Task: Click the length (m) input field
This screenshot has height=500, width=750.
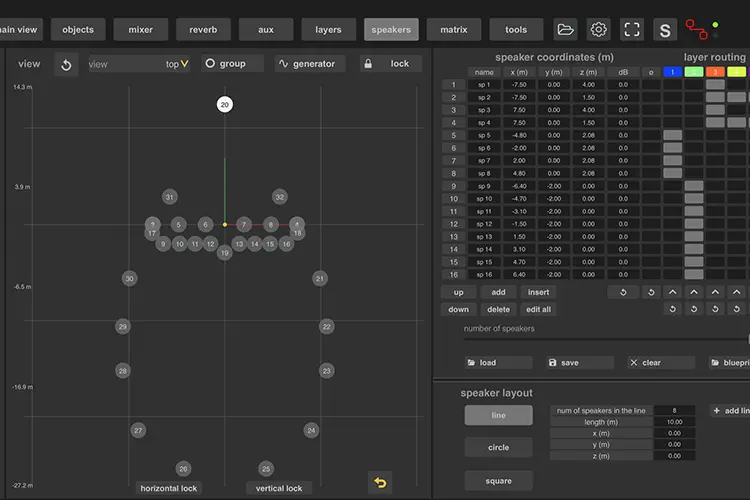Action: 674,422
